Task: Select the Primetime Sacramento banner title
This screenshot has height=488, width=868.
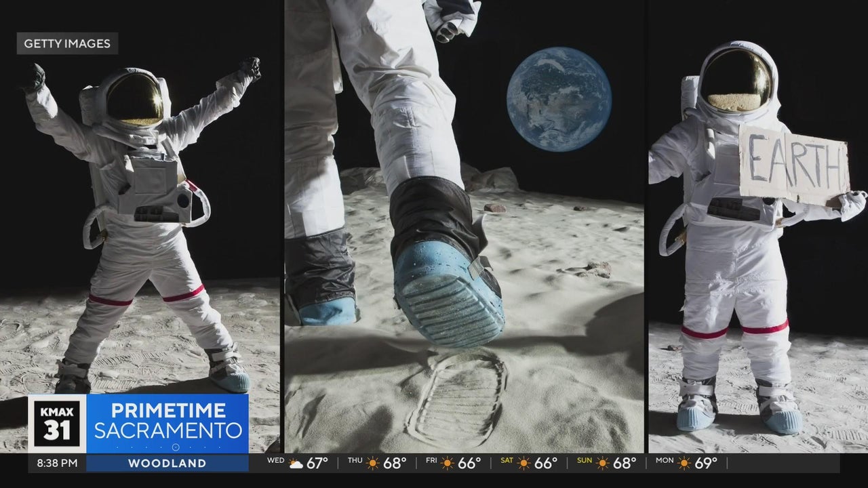Action: pos(167,420)
